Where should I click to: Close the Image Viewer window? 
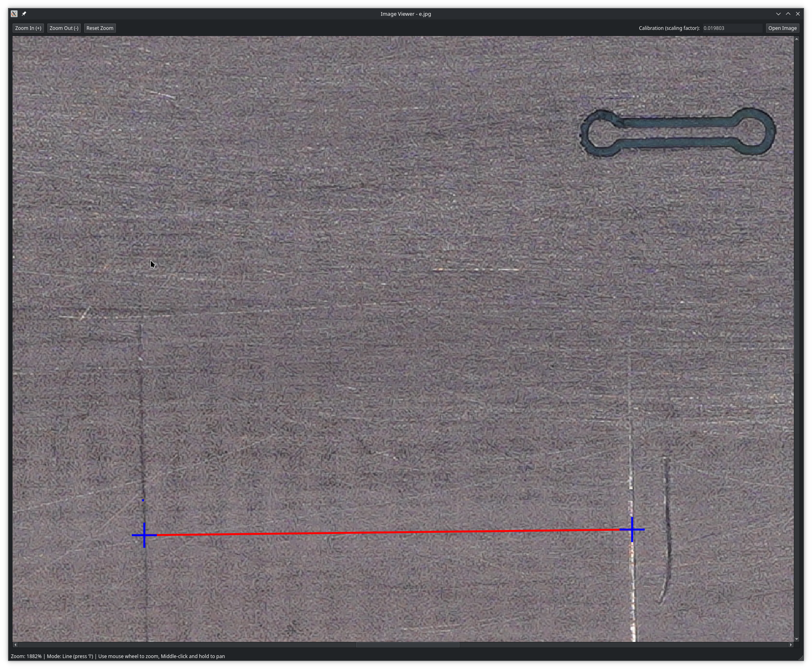pyautogui.click(x=797, y=14)
